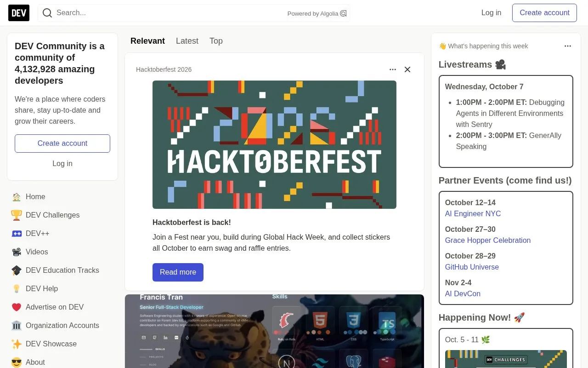This screenshot has height=368, width=588.
Task: Open the DEV Challenges banner thumbnail
Action: (506, 359)
